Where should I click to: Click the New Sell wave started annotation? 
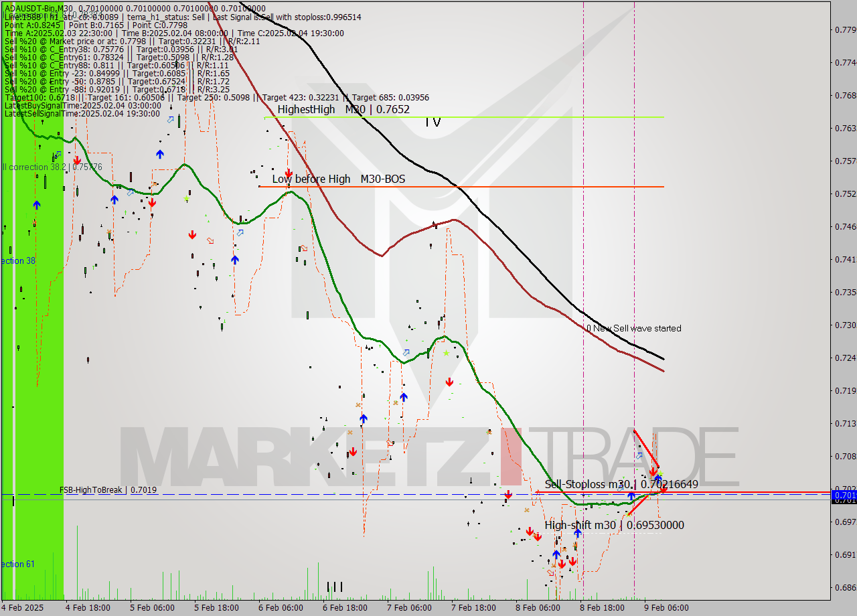click(634, 328)
